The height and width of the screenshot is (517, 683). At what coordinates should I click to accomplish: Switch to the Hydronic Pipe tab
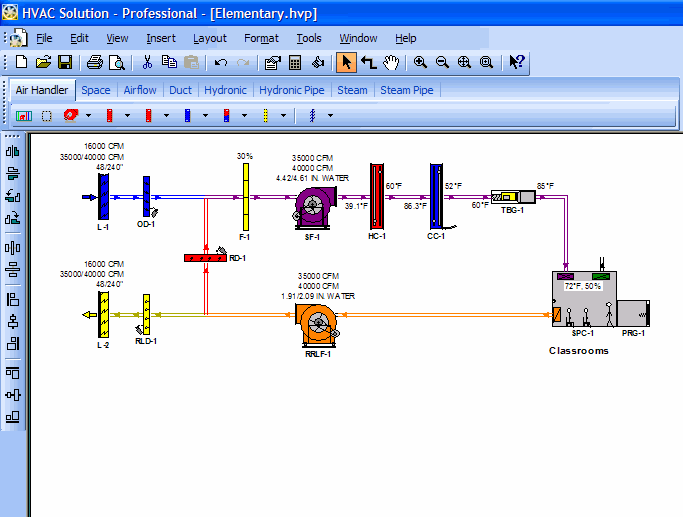click(293, 90)
